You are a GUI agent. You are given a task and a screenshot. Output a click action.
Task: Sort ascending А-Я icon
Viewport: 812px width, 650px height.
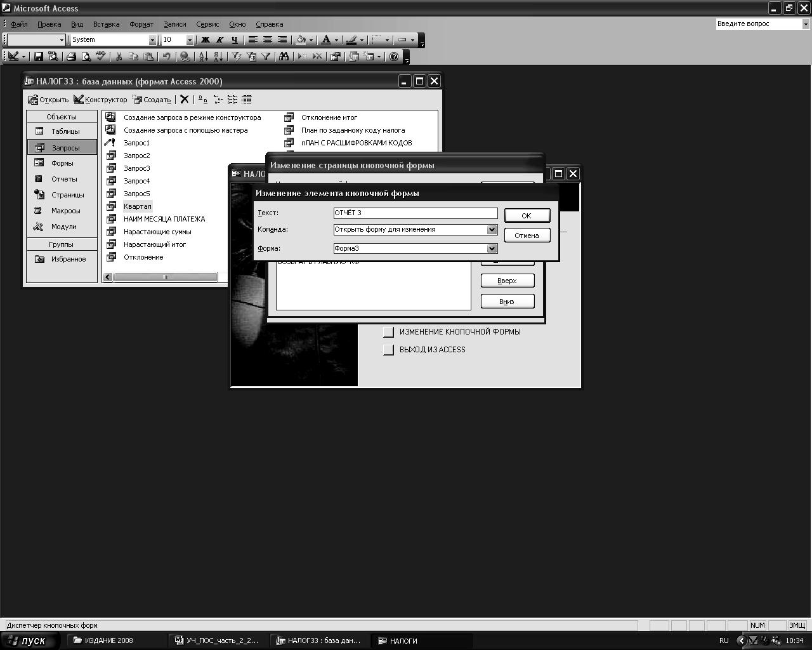(203, 56)
